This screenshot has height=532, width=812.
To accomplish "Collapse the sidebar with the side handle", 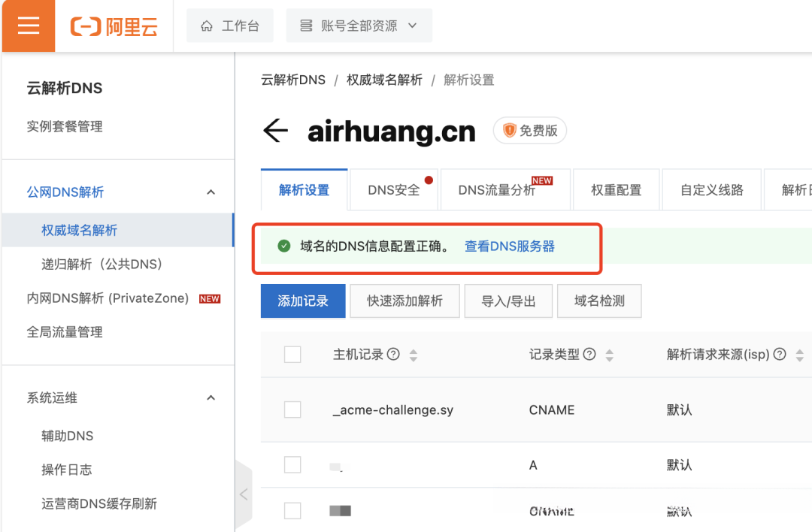I will click(x=244, y=494).
